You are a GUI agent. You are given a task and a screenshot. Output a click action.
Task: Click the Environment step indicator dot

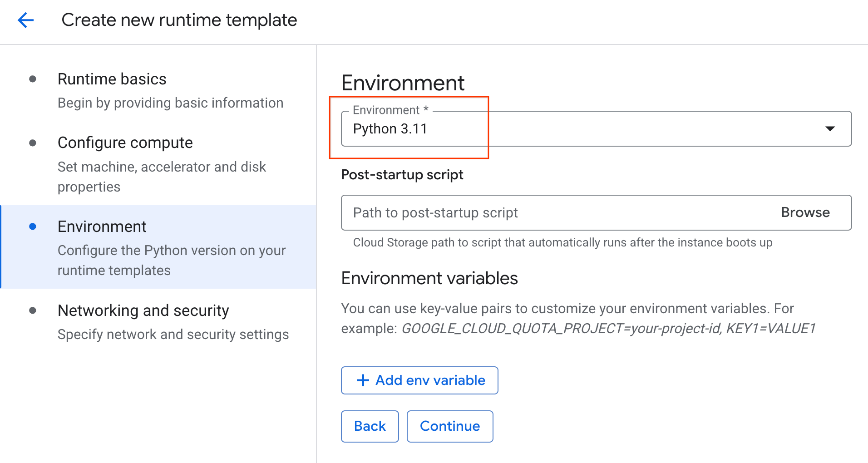pyautogui.click(x=32, y=226)
